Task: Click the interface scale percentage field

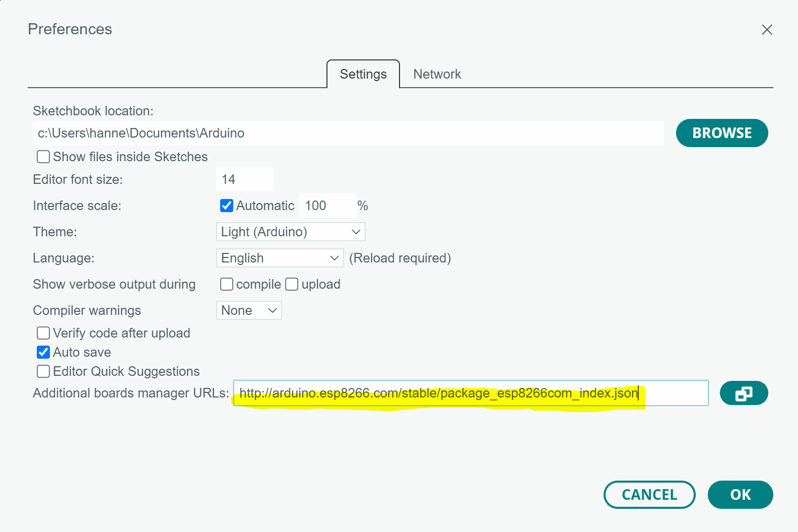Action: 328,206
